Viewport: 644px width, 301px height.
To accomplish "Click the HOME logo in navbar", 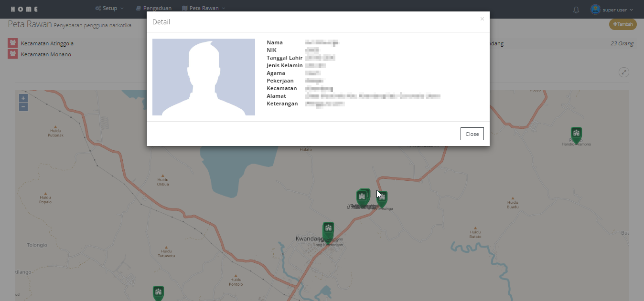I will 24,9.
